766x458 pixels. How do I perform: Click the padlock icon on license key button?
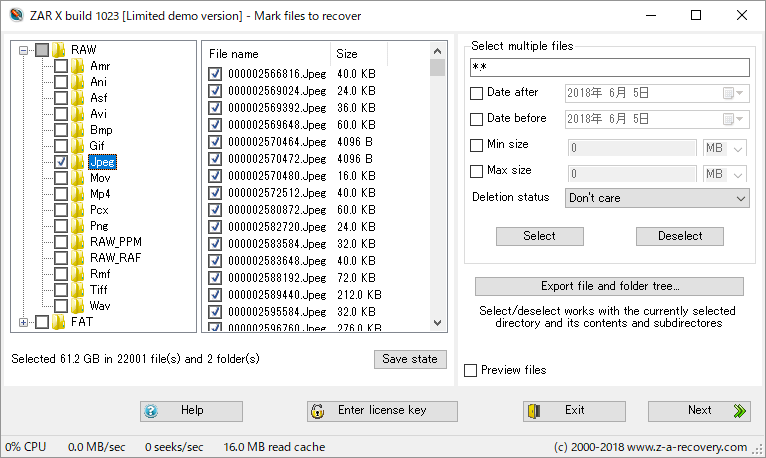[x=318, y=411]
